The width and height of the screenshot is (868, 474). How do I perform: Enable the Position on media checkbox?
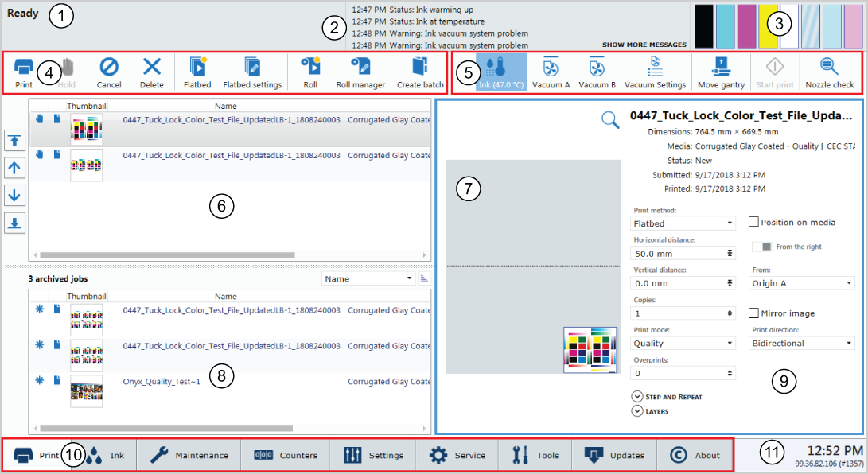click(754, 222)
